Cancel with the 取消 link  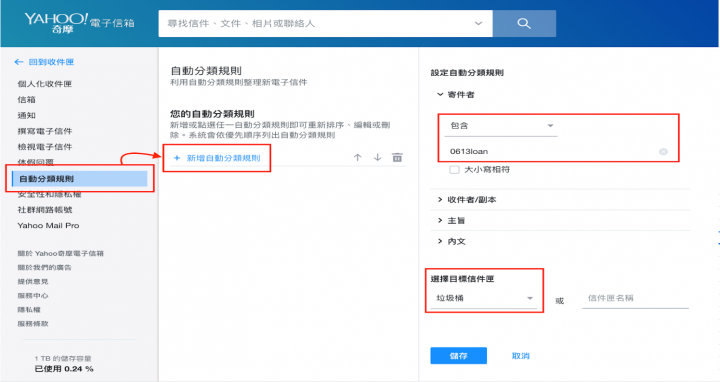point(521,356)
